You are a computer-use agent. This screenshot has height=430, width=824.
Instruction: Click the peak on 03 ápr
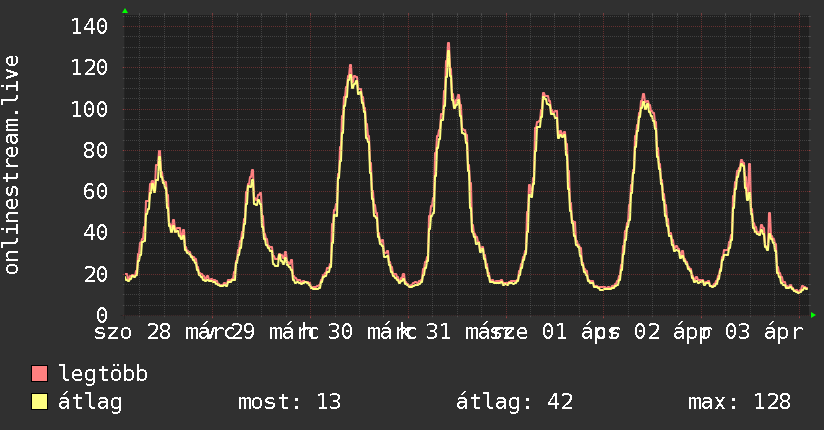[x=741, y=160]
